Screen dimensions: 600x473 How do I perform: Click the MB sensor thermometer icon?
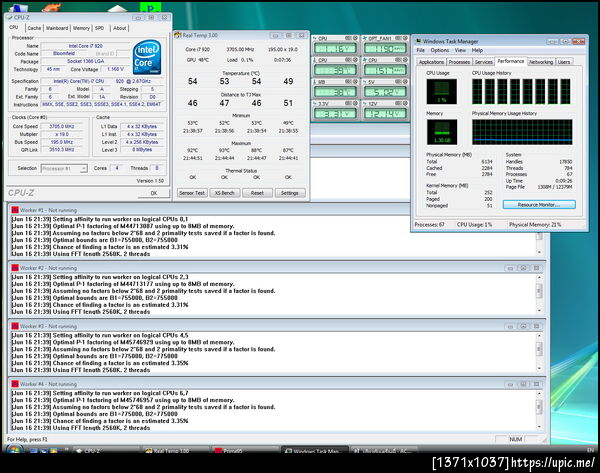tap(315, 82)
